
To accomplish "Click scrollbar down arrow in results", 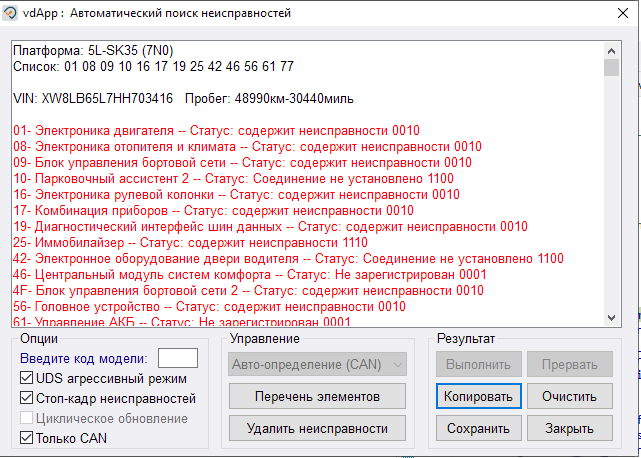I will [612, 317].
